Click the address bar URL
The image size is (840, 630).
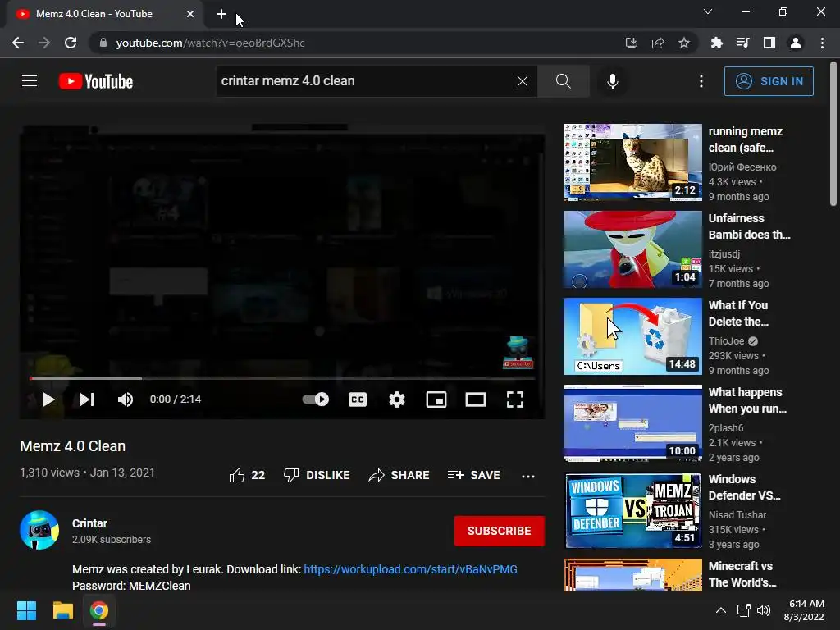[x=211, y=43]
